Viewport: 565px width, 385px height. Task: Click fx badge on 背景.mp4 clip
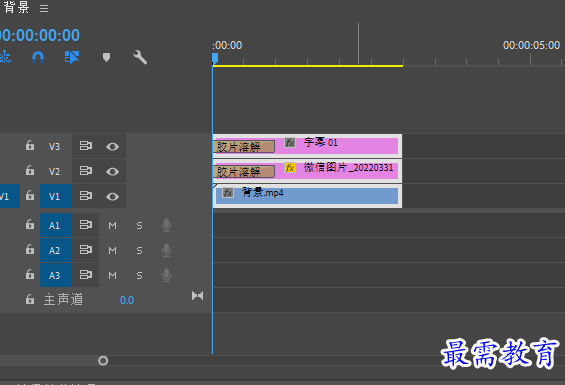coord(228,193)
